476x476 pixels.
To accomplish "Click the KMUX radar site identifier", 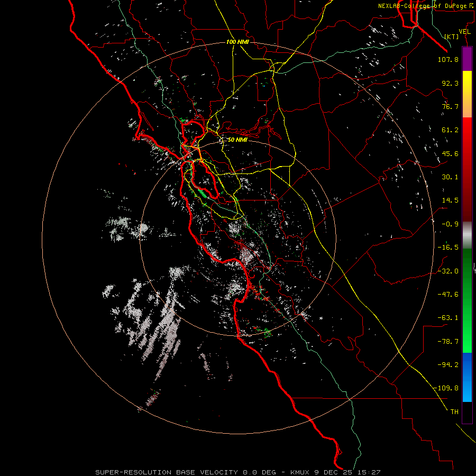I will [300, 472].
